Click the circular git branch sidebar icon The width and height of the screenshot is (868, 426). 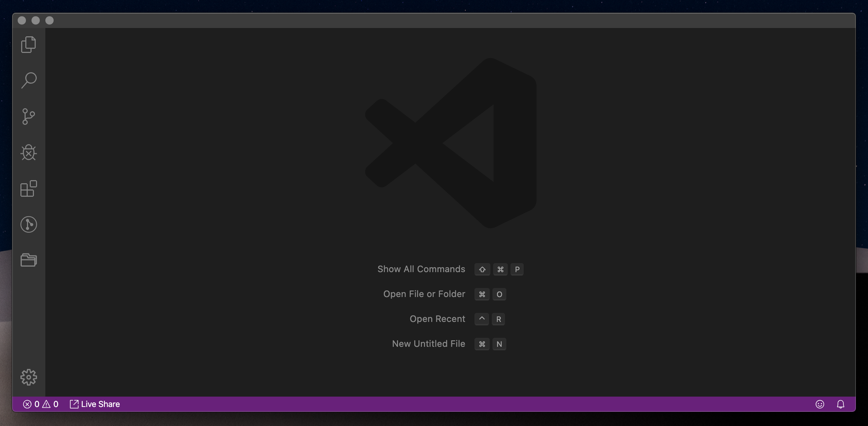[28, 224]
